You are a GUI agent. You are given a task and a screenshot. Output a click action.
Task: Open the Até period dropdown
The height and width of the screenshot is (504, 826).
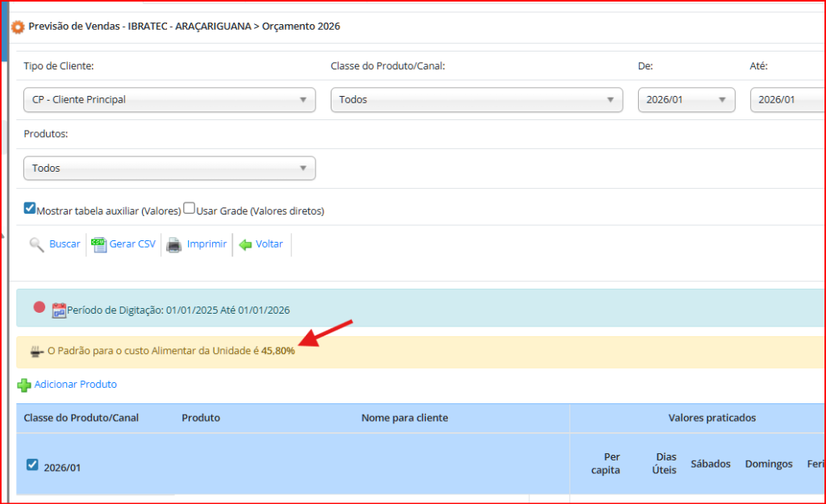787,100
